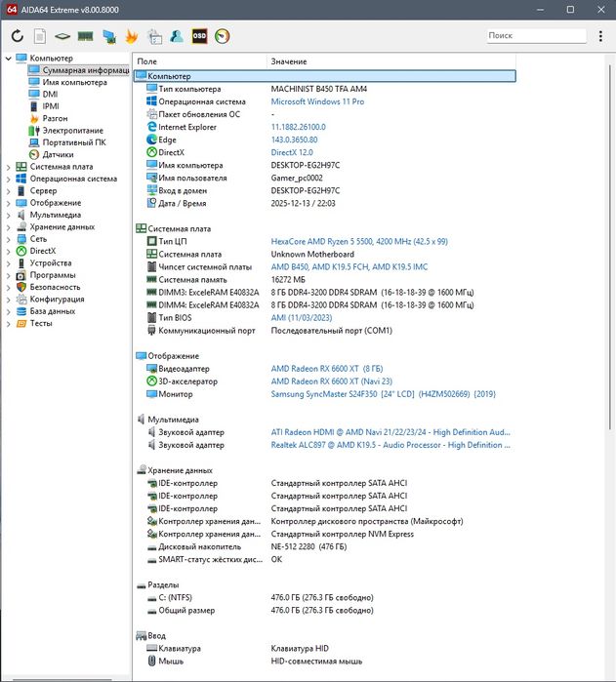Select the Компьютер group header row
The image size is (616, 682).
pos(324,76)
